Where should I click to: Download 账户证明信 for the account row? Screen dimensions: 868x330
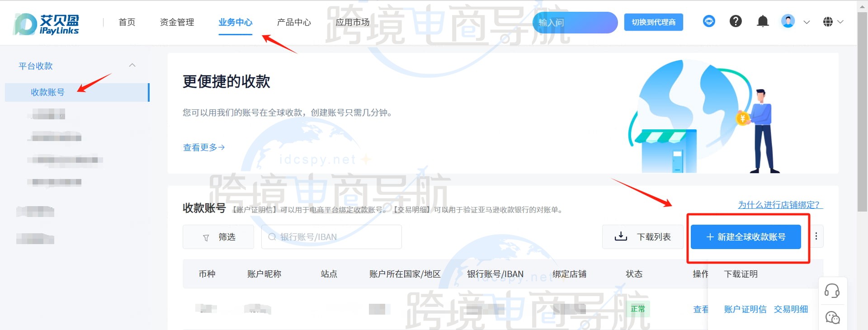(745, 309)
